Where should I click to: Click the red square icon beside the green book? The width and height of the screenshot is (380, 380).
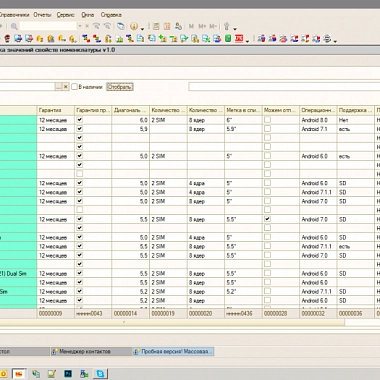(239, 39)
